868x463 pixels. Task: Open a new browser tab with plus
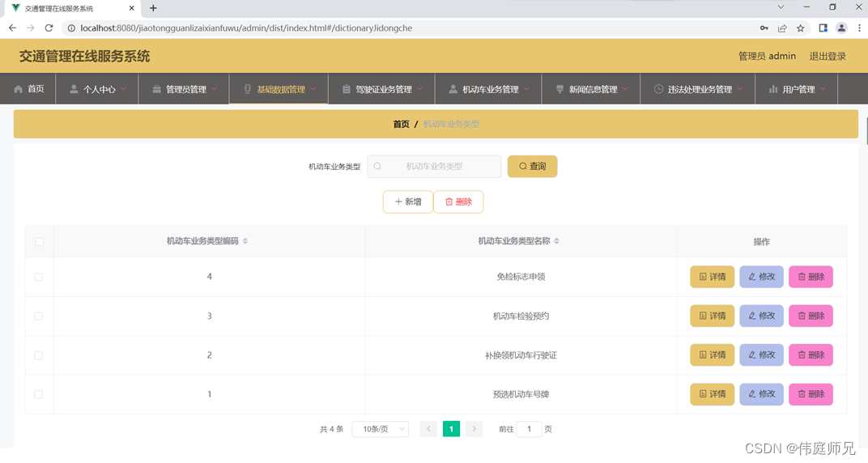click(x=153, y=8)
